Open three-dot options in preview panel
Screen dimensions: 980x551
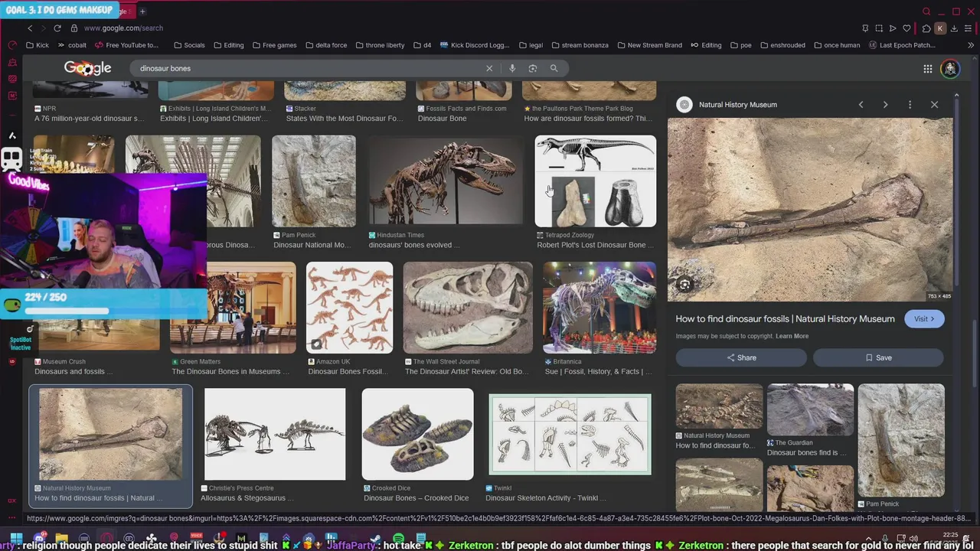(910, 105)
